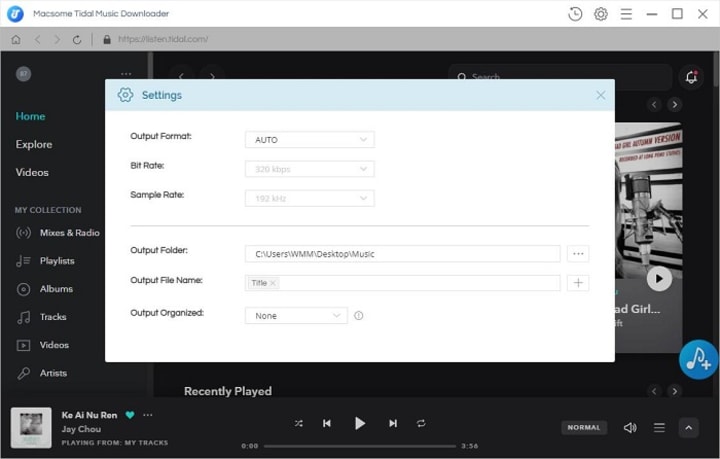
Task: Click the listen.tidal.com address field
Action: coord(163,39)
